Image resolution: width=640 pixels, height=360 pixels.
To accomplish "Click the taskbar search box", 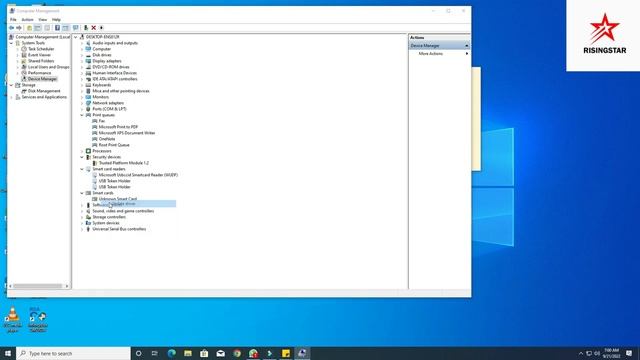I will (x=73, y=353).
